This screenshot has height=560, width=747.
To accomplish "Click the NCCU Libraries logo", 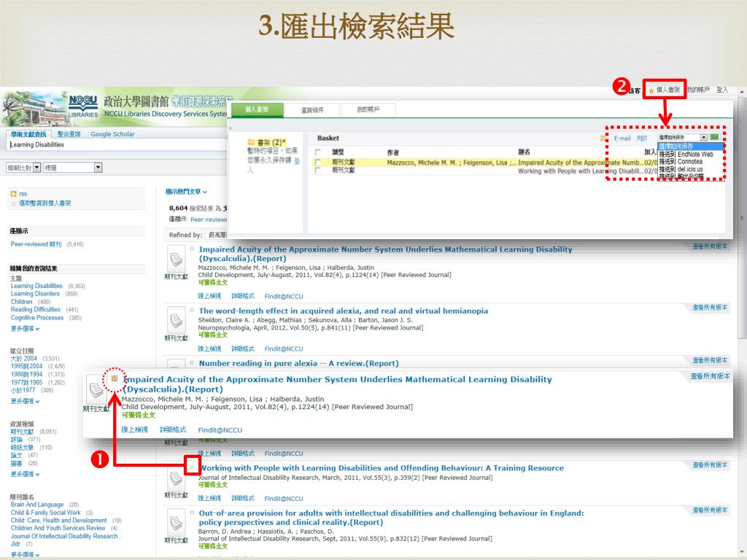I will (x=82, y=106).
